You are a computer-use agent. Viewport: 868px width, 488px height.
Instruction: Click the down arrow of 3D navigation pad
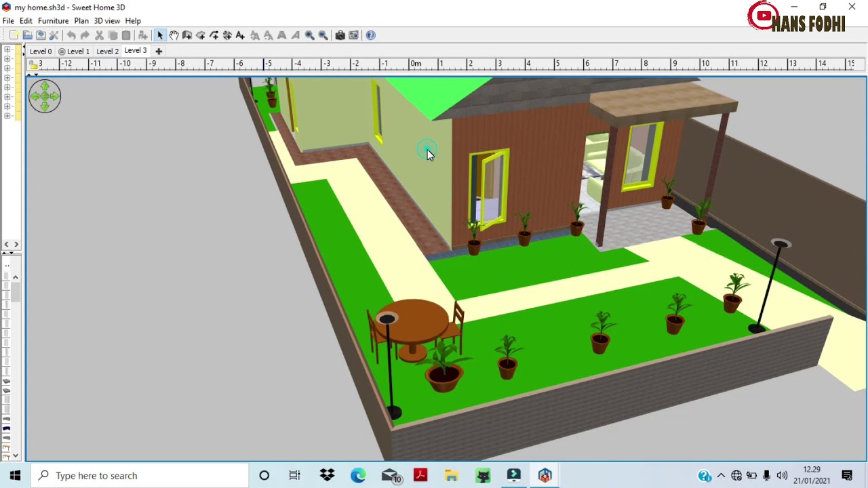(45, 106)
